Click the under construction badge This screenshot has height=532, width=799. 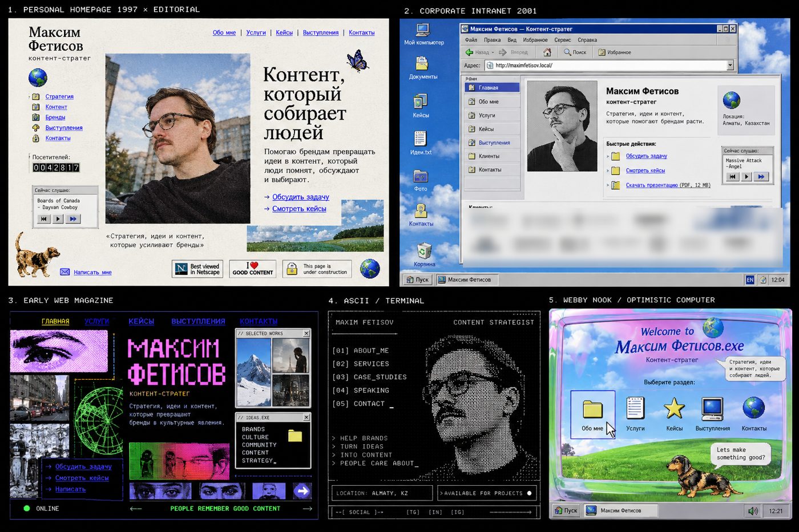point(317,269)
